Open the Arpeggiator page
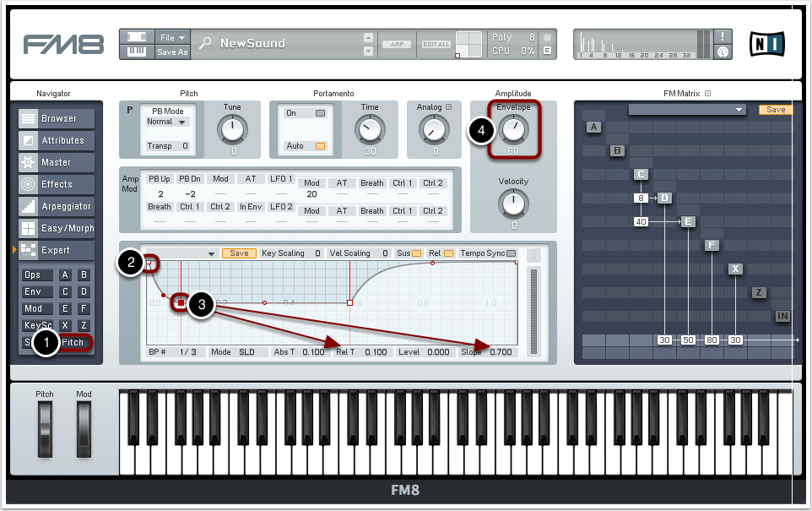Image resolution: width=812 pixels, height=511 pixels. (57, 207)
